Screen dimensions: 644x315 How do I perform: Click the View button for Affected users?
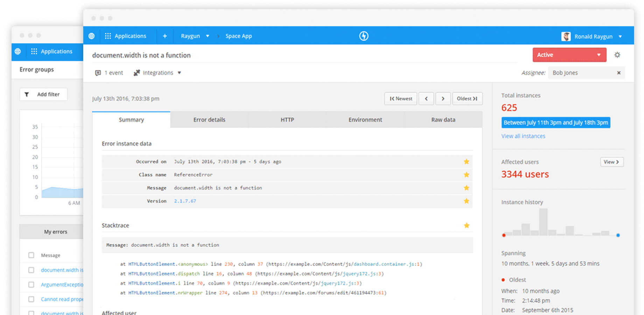[x=611, y=162]
